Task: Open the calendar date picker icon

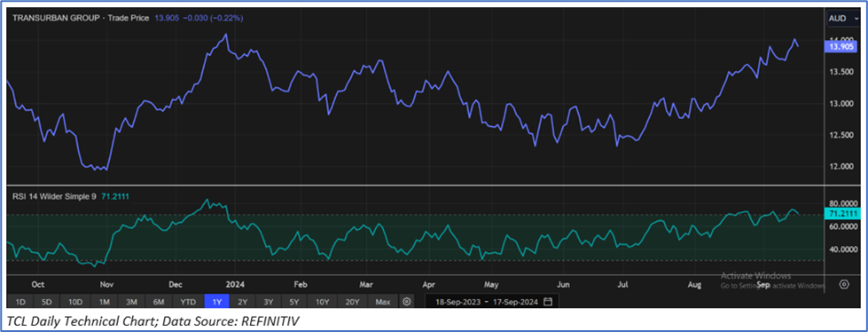Action: coord(548,302)
